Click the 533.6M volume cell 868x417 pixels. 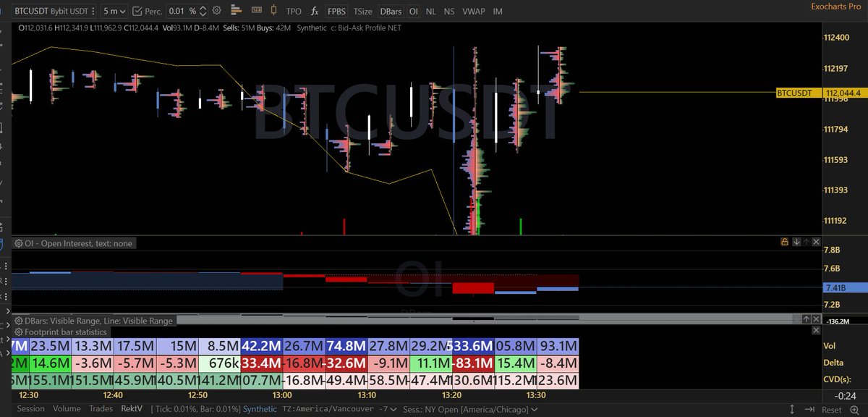tap(472, 346)
